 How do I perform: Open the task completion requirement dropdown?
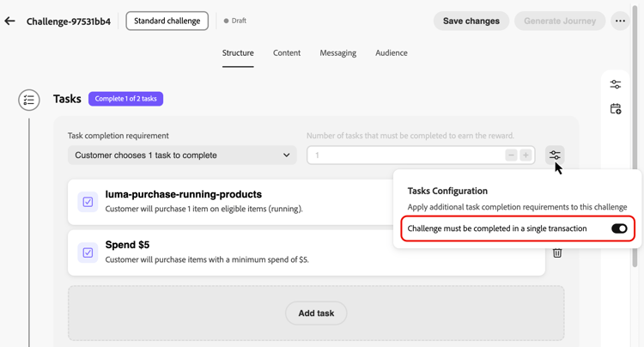182,155
